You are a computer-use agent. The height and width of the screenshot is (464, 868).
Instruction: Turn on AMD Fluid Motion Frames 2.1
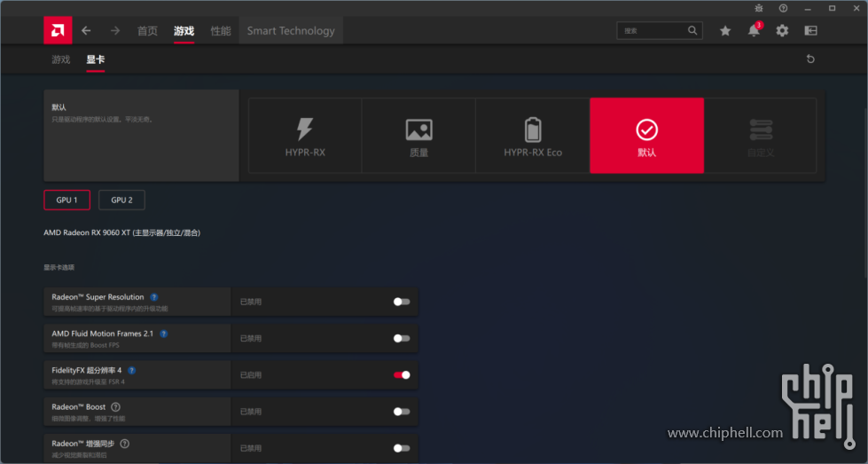[x=402, y=338]
